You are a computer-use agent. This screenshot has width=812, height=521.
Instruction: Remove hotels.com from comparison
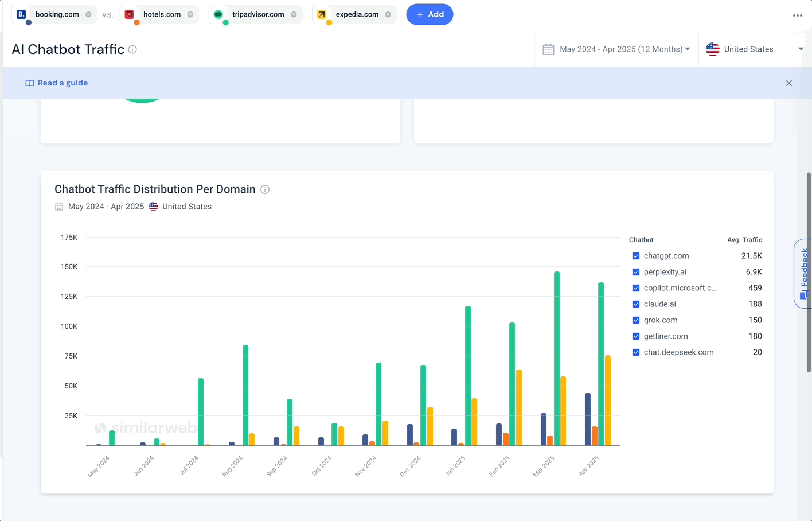[x=190, y=14]
